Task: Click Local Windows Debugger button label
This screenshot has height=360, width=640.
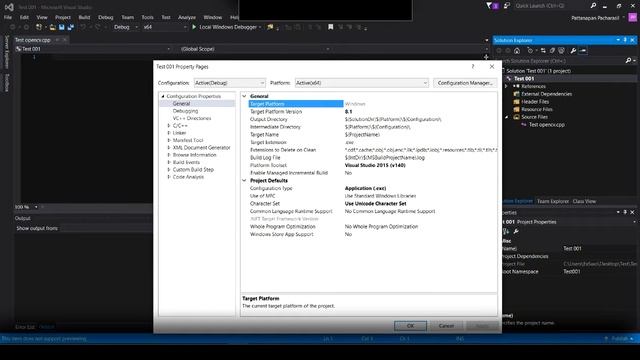Action: click(228, 27)
